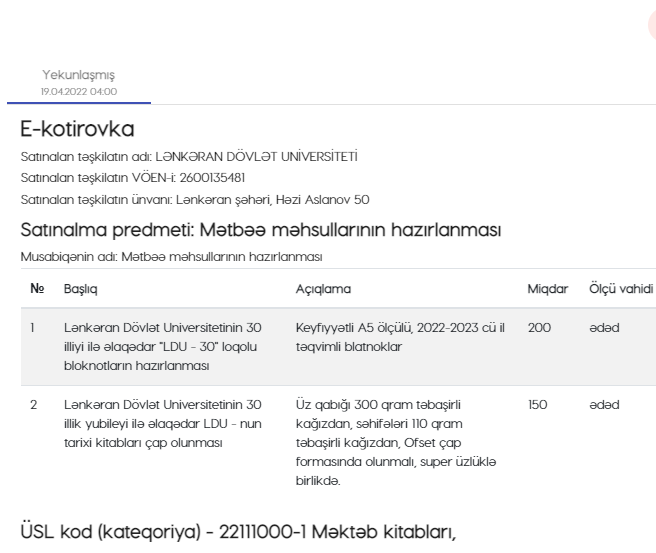Click the E-kotirovka heading
656x553 pixels.
tap(77, 129)
